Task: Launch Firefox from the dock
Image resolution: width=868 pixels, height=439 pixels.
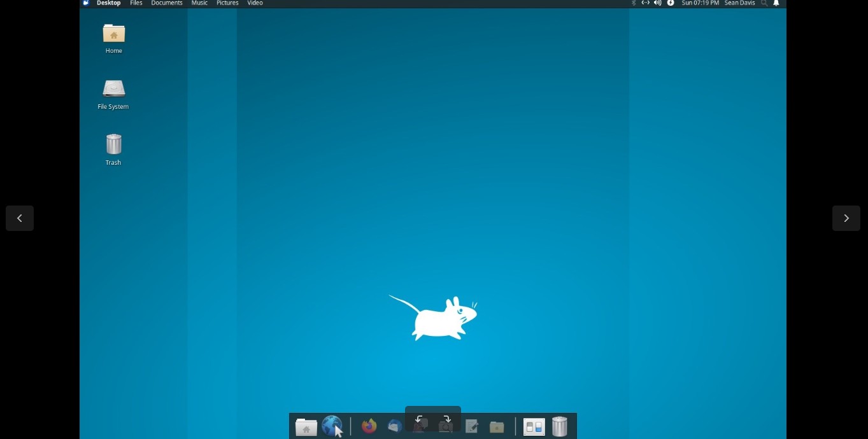Action: coord(369,426)
